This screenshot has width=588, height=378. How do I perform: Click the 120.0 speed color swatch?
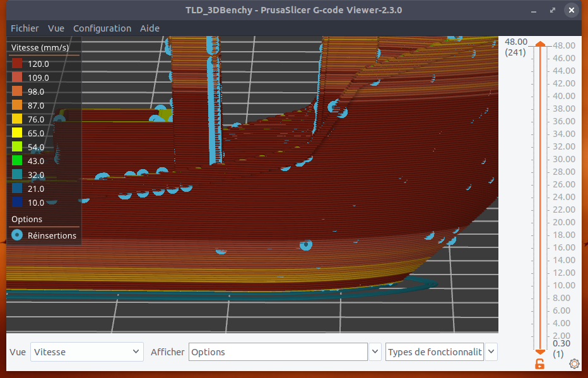pyautogui.click(x=17, y=63)
